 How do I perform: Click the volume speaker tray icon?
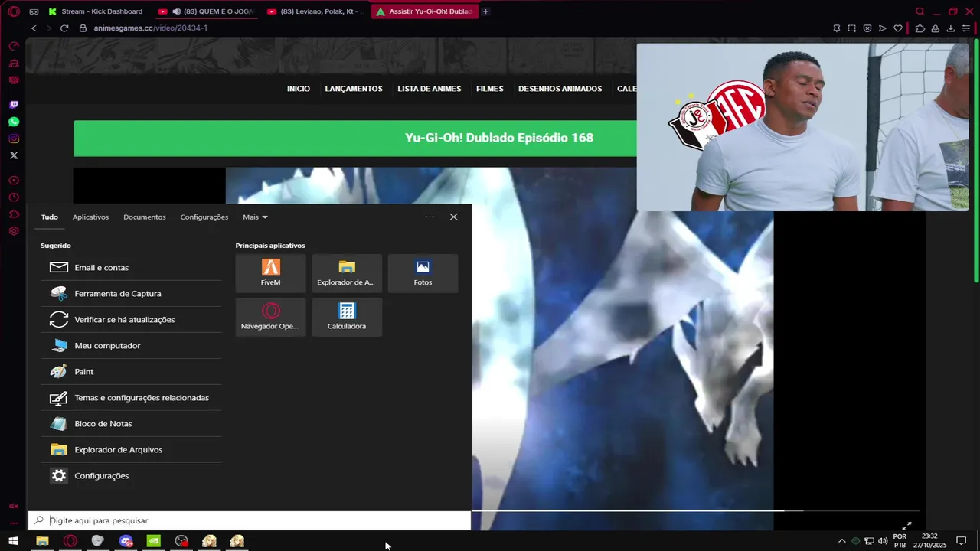point(883,541)
